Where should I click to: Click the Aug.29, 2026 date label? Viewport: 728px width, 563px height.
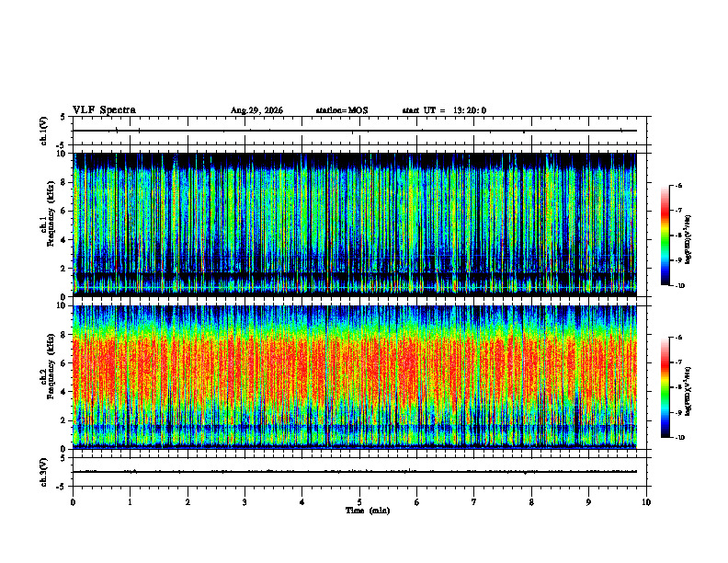(x=256, y=110)
